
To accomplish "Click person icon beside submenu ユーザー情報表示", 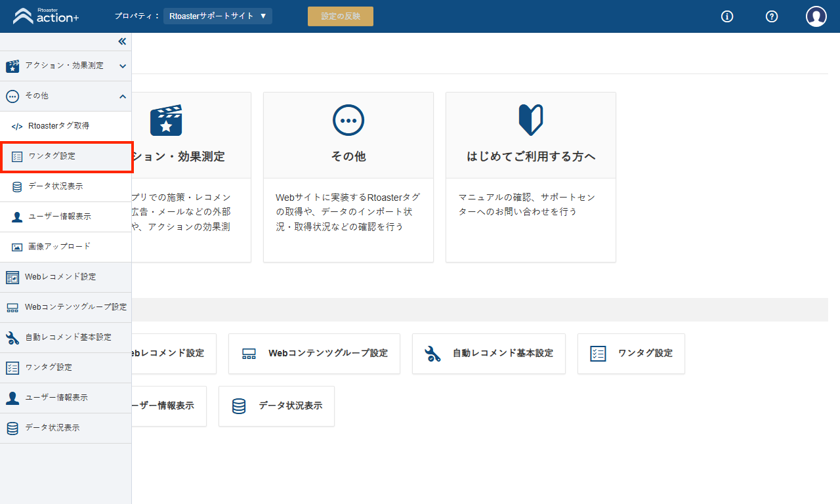I will click(17, 217).
